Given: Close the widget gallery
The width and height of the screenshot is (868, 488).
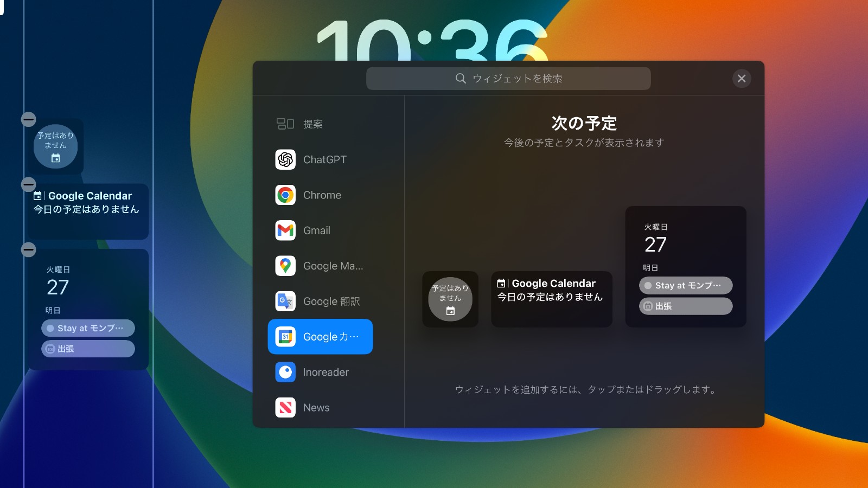Looking at the screenshot, I should [742, 78].
